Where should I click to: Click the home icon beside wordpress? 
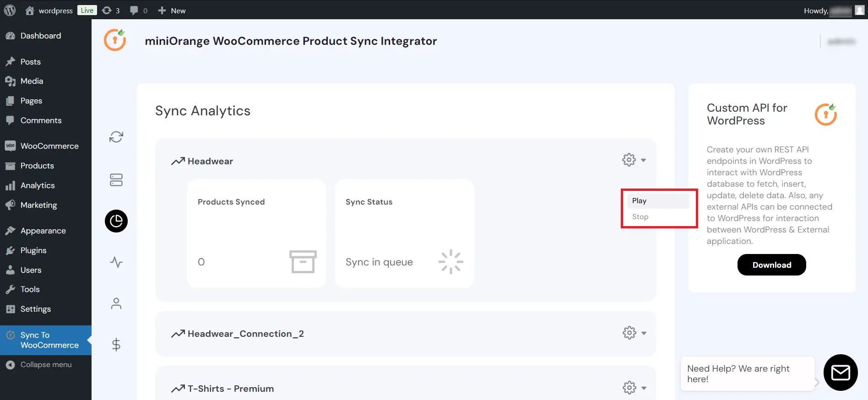pyautogui.click(x=30, y=10)
